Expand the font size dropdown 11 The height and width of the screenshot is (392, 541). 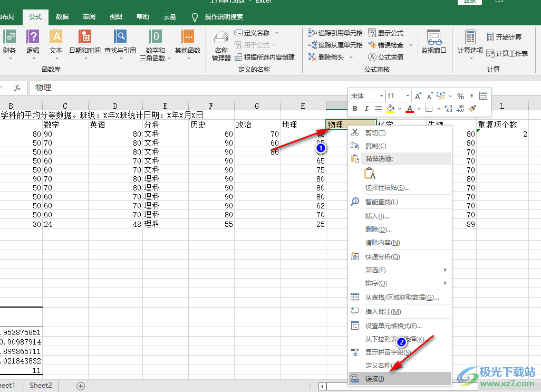pyautogui.click(x=408, y=96)
